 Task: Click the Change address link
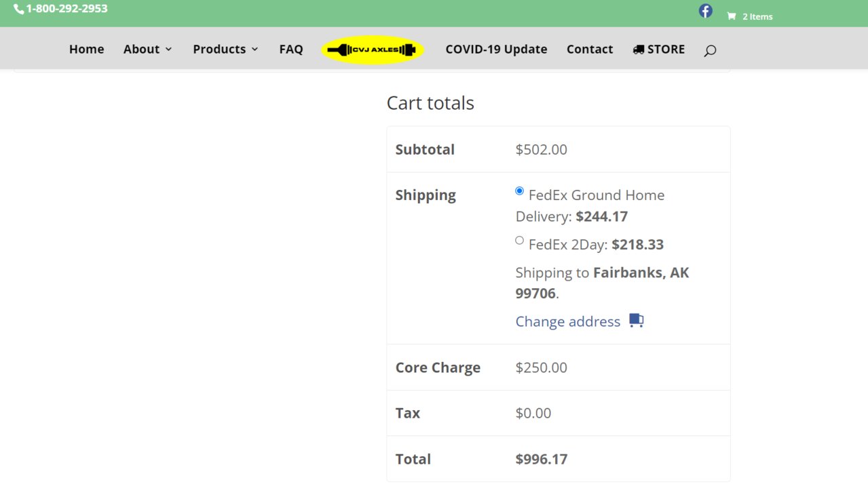pos(567,321)
